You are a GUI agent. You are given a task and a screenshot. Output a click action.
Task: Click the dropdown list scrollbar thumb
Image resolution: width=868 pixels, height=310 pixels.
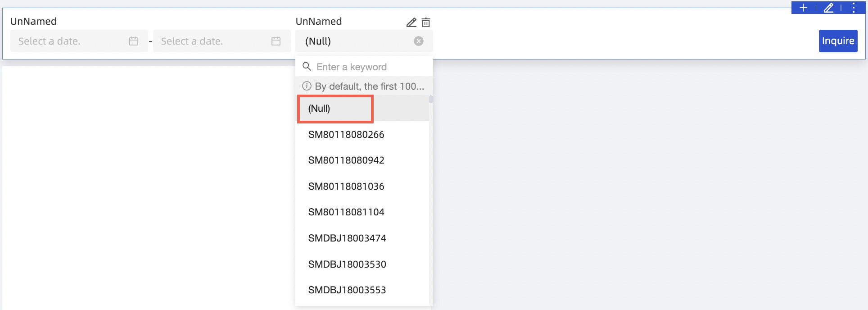[431, 99]
